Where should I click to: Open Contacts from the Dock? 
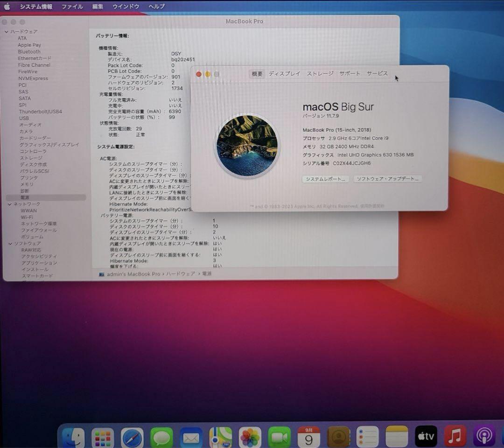pyautogui.click(x=338, y=437)
